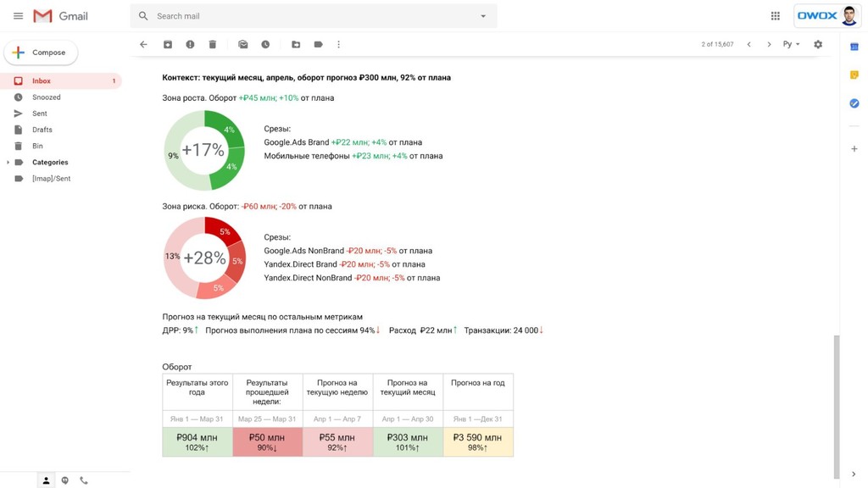868x488 pixels.
Task: Click the ₽55 млн table cell
Action: (x=337, y=442)
